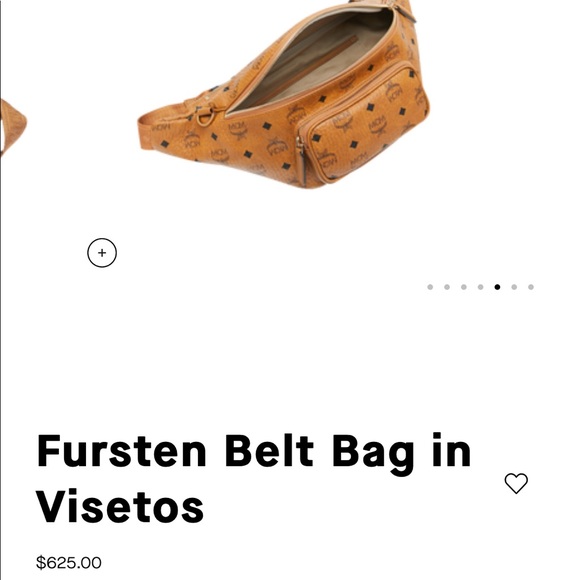Select the second image carousel dot
This screenshot has width=580, height=580.
[x=447, y=287]
